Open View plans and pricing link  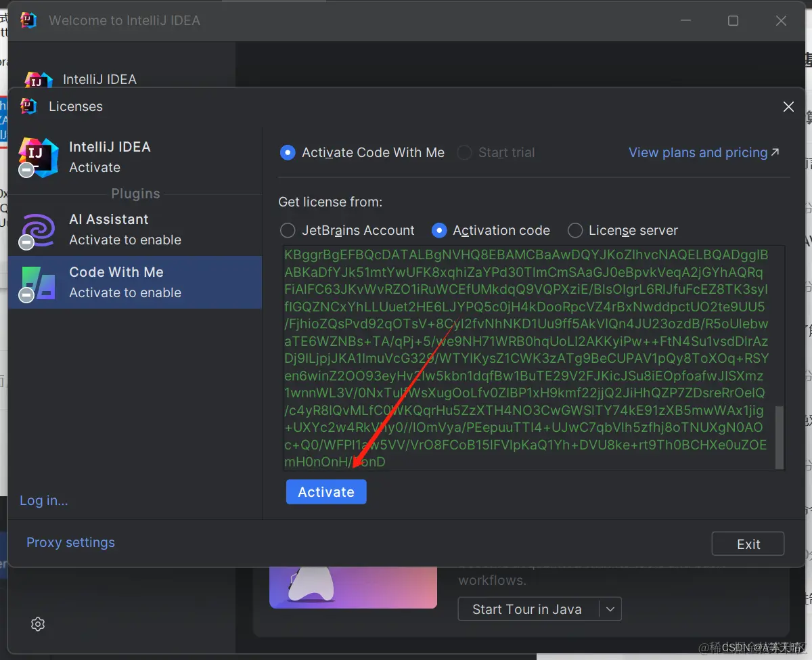point(704,153)
